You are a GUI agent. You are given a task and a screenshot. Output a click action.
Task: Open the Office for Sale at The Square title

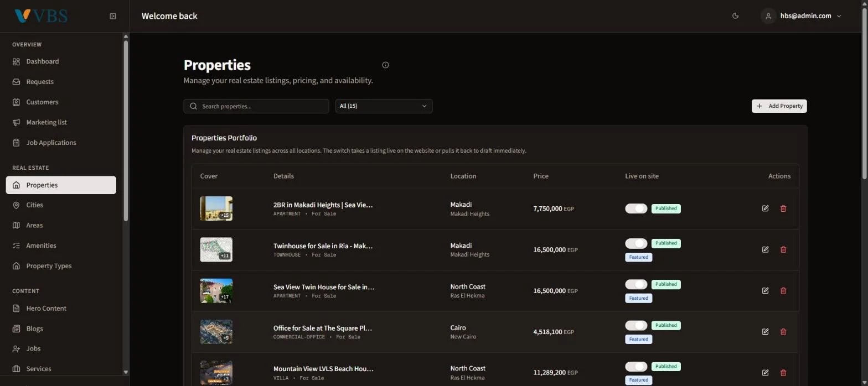pos(323,328)
